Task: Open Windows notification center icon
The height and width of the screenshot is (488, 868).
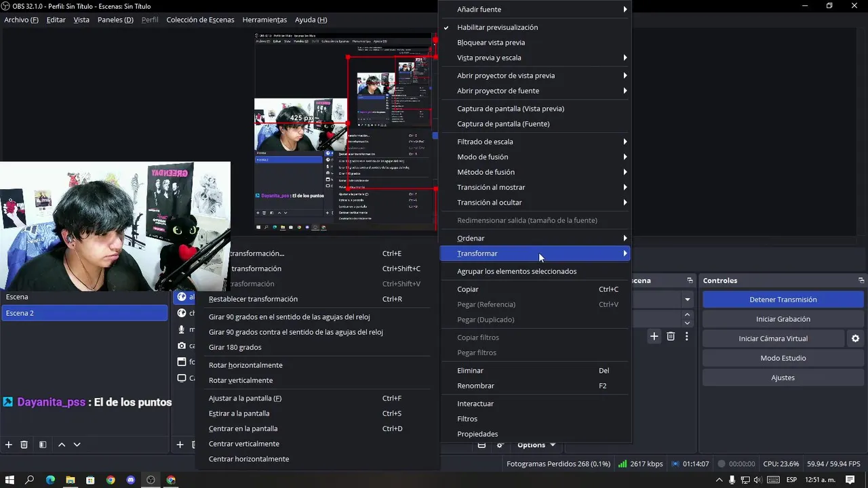Action: [x=850, y=480]
